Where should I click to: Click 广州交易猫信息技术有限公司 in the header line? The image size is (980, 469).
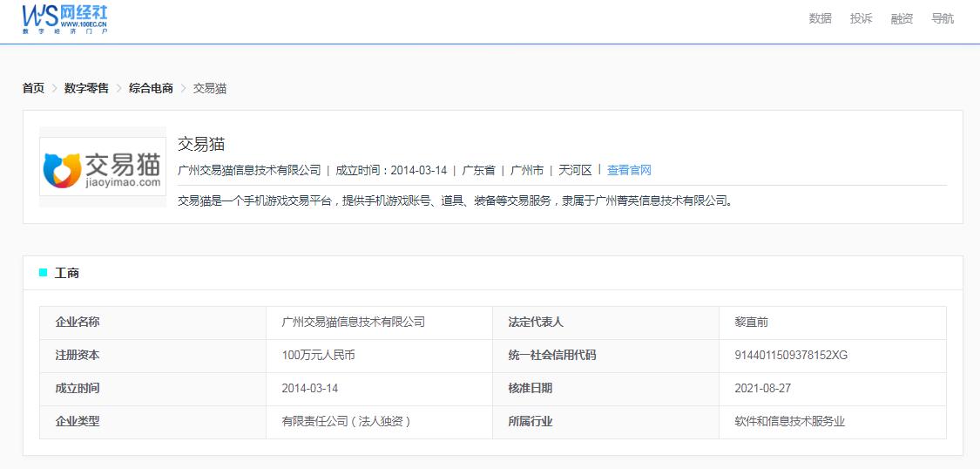click(x=249, y=170)
